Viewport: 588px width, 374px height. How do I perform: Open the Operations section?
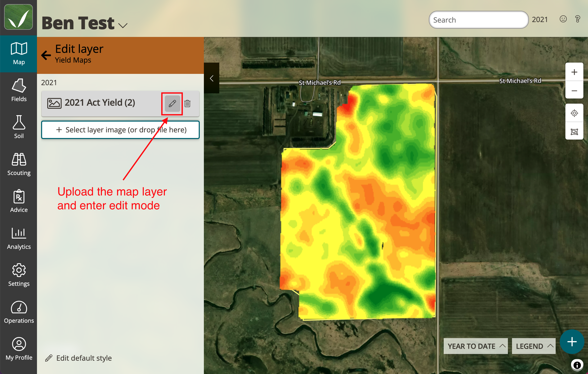coord(19,312)
